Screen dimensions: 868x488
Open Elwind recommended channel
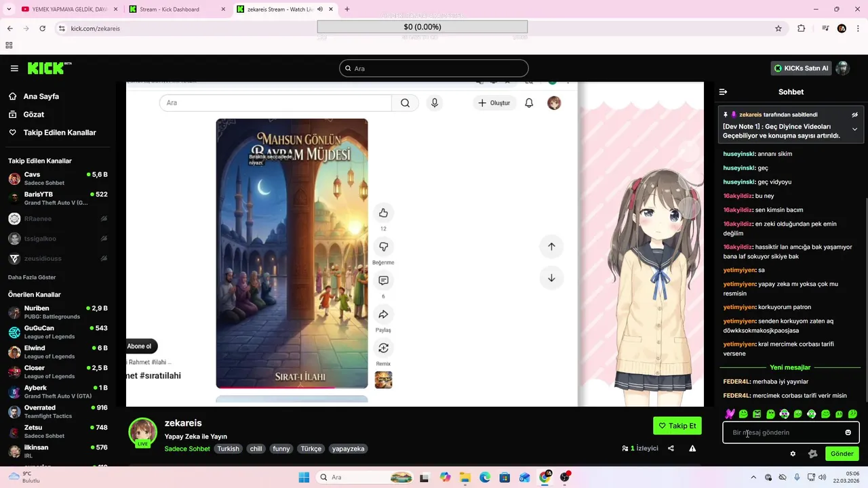(58, 352)
